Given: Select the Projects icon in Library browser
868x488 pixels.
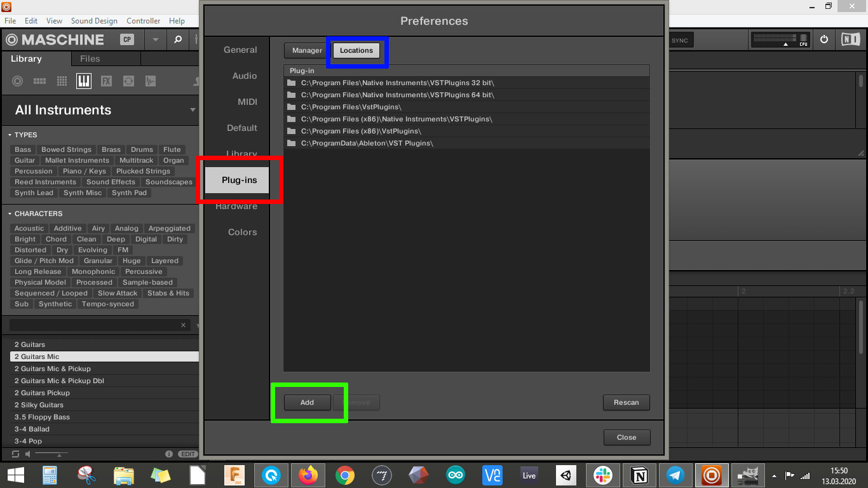Looking at the screenshot, I should click(18, 81).
